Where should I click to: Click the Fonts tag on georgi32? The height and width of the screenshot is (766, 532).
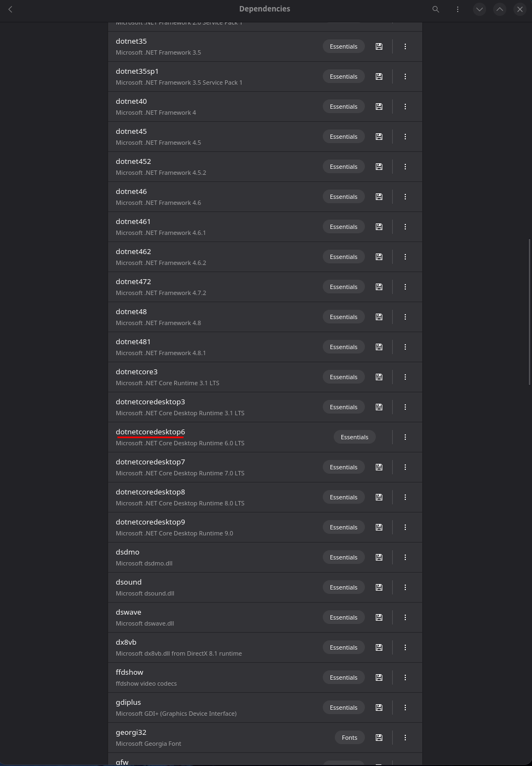coord(350,738)
